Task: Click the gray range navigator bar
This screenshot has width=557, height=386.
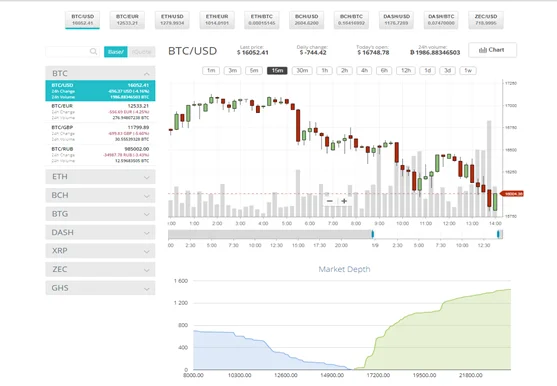Action: (270, 234)
